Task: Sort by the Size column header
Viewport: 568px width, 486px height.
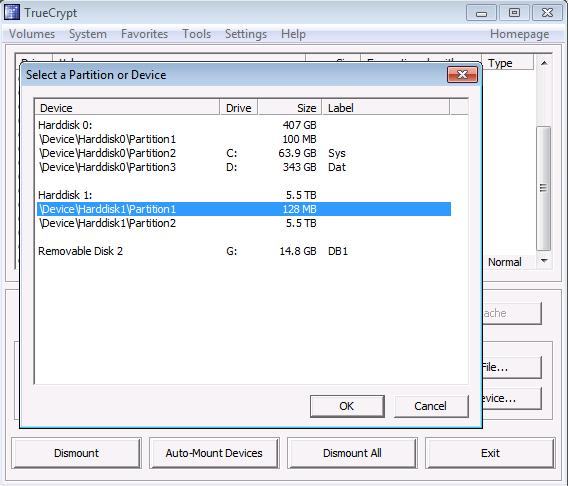Action: pyautogui.click(x=290, y=108)
